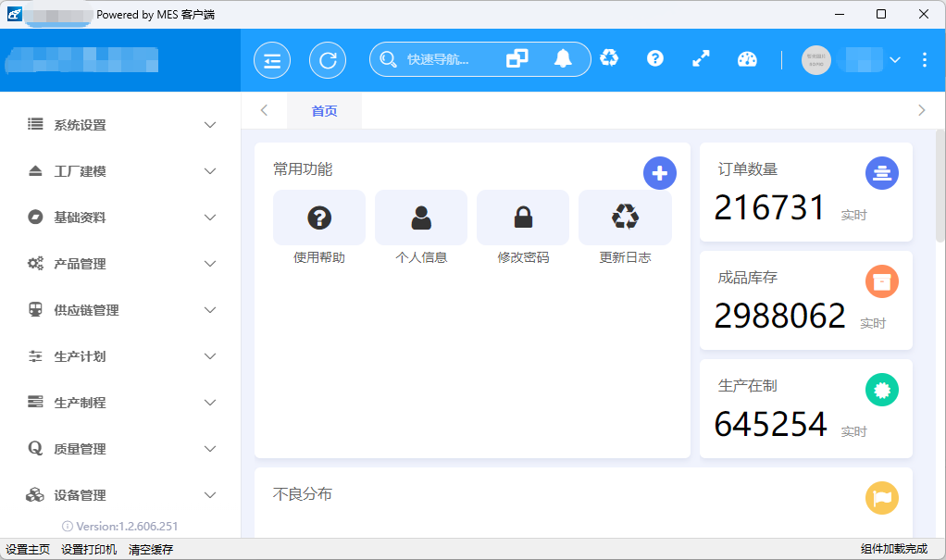Click the 设备管理 cubes icon in sidebar
The height and width of the screenshot is (560, 946).
point(35,495)
